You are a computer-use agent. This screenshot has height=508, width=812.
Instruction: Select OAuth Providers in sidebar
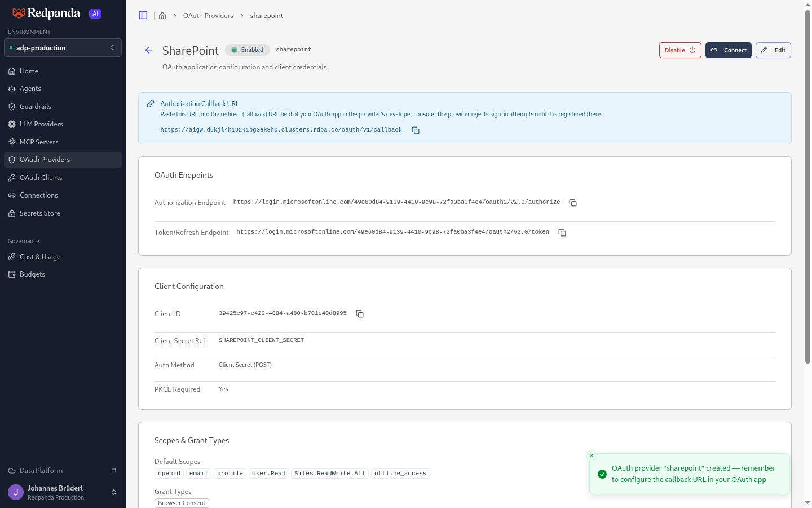tap(63, 160)
